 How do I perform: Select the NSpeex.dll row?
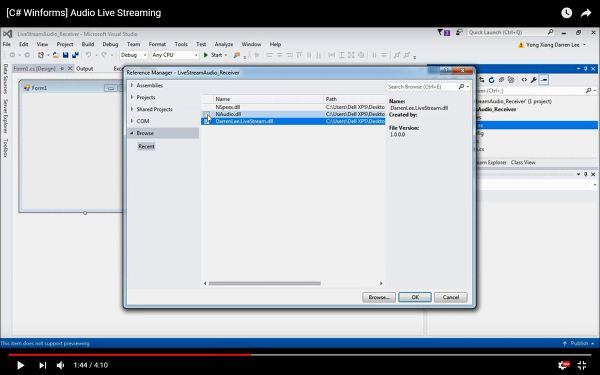[x=293, y=108]
